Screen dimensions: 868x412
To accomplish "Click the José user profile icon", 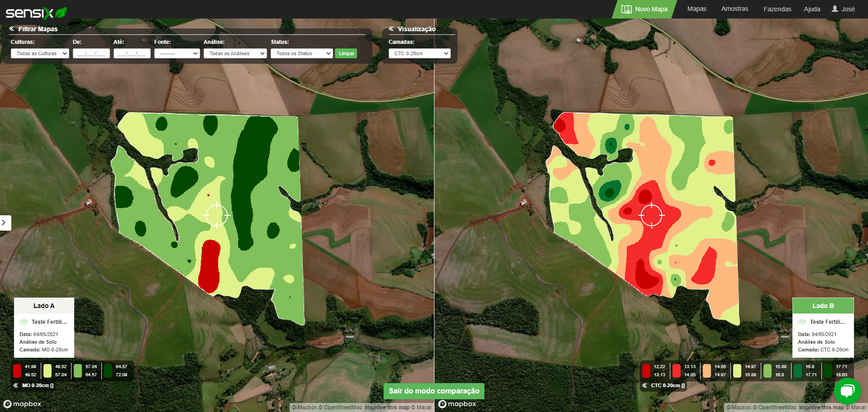I will click(835, 9).
